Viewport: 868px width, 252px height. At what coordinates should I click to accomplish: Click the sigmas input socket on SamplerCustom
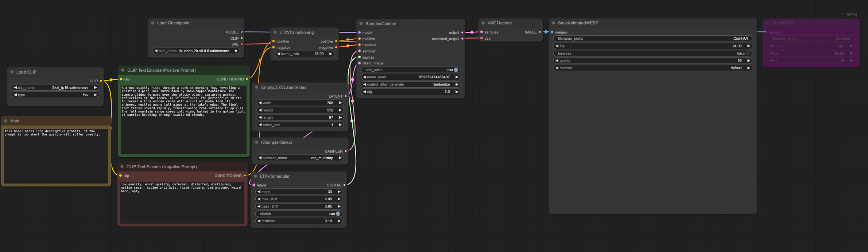360,57
